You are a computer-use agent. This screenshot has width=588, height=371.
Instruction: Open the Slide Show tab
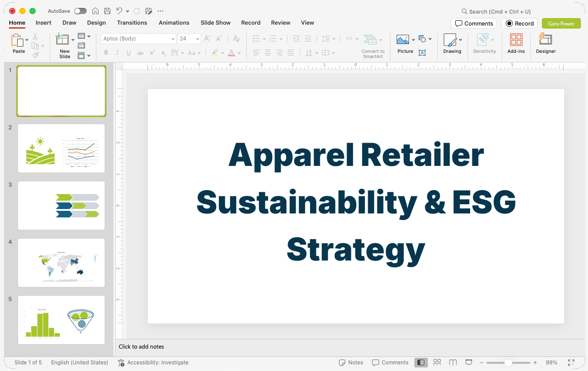tap(215, 22)
